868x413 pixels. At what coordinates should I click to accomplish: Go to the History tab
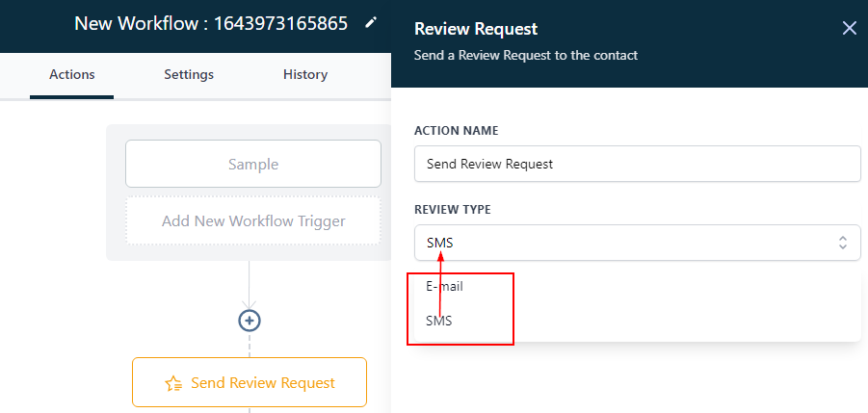click(305, 75)
